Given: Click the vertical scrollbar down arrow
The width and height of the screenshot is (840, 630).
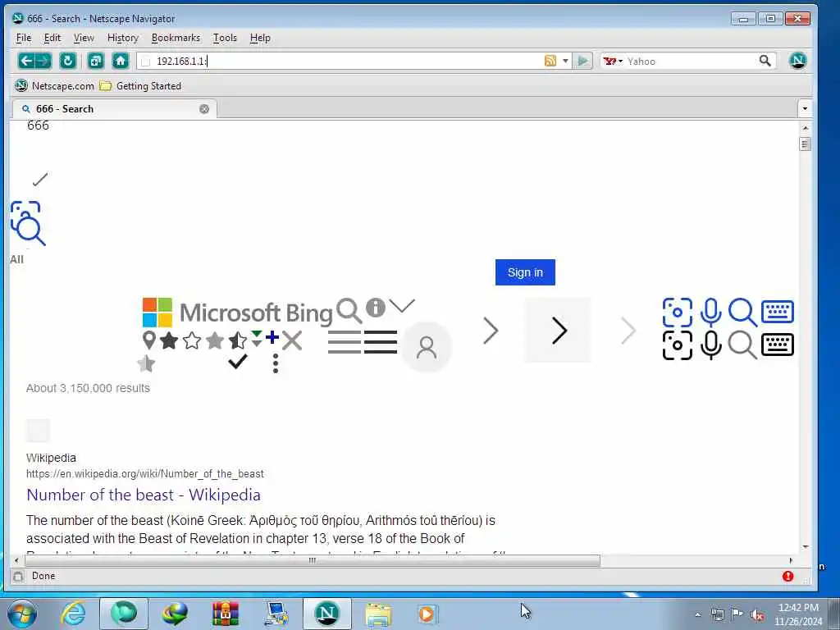Looking at the screenshot, I should point(805,547).
